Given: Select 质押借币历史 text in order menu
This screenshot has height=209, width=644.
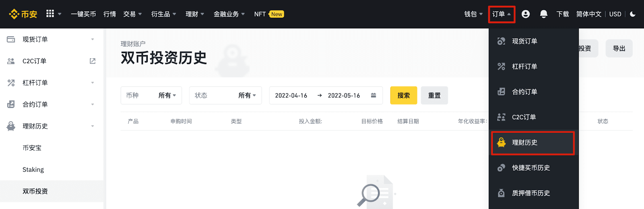Looking at the screenshot, I should (531, 193).
